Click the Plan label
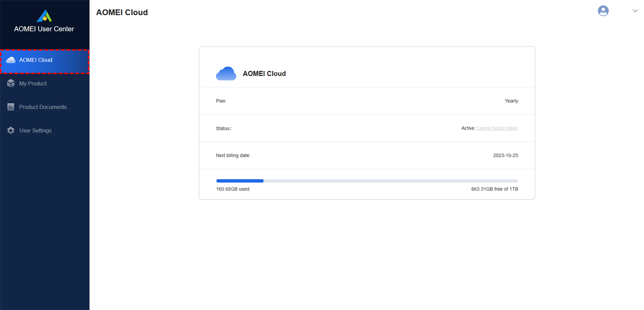The width and height of the screenshot is (644, 310). click(x=221, y=101)
